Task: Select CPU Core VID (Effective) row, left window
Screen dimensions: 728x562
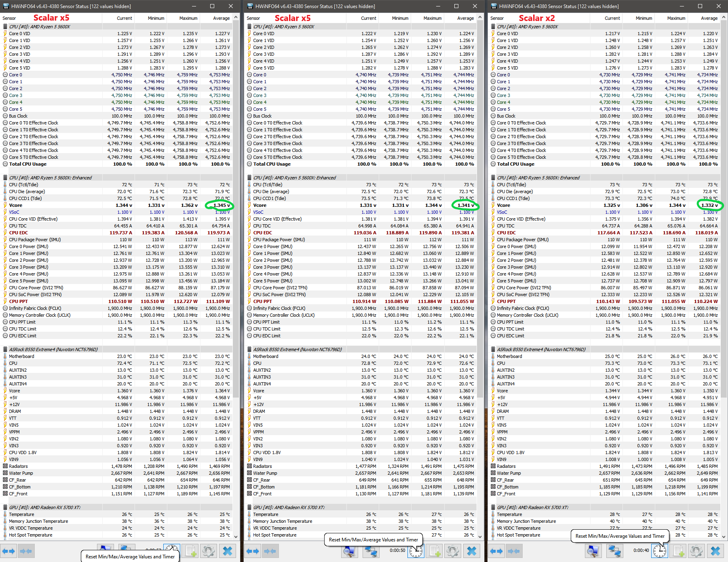Action: click(x=117, y=219)
